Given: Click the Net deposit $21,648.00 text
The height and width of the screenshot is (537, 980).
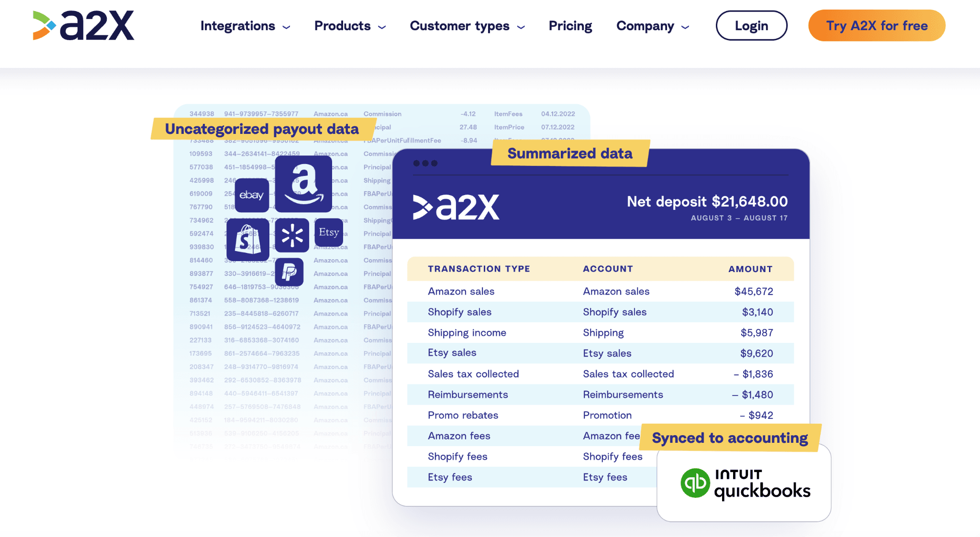Looking at the screenshot, I should click(707, 201).
